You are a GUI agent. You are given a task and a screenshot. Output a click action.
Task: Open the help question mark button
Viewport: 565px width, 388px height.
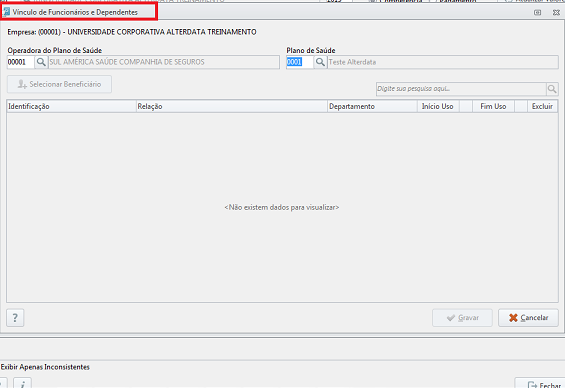[15, 318]
